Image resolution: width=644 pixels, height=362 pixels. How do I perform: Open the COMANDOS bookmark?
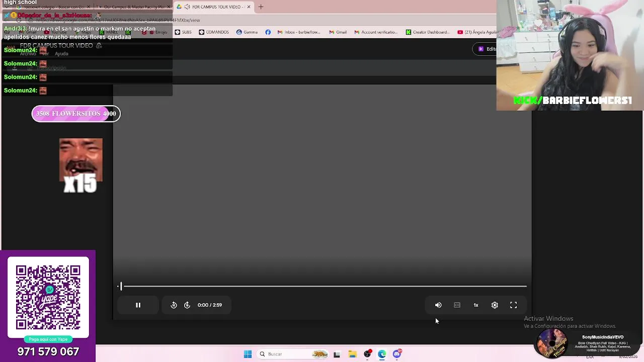213,32
